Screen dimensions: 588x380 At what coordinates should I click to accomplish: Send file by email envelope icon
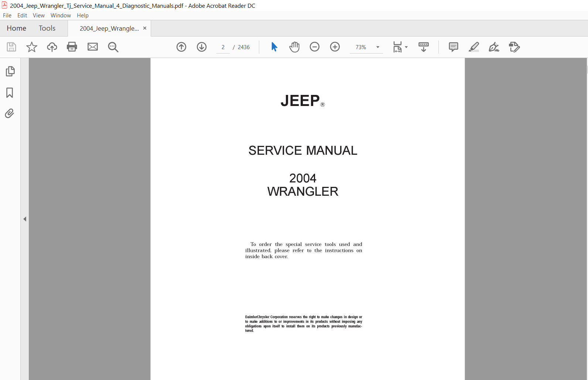point(93,47)
